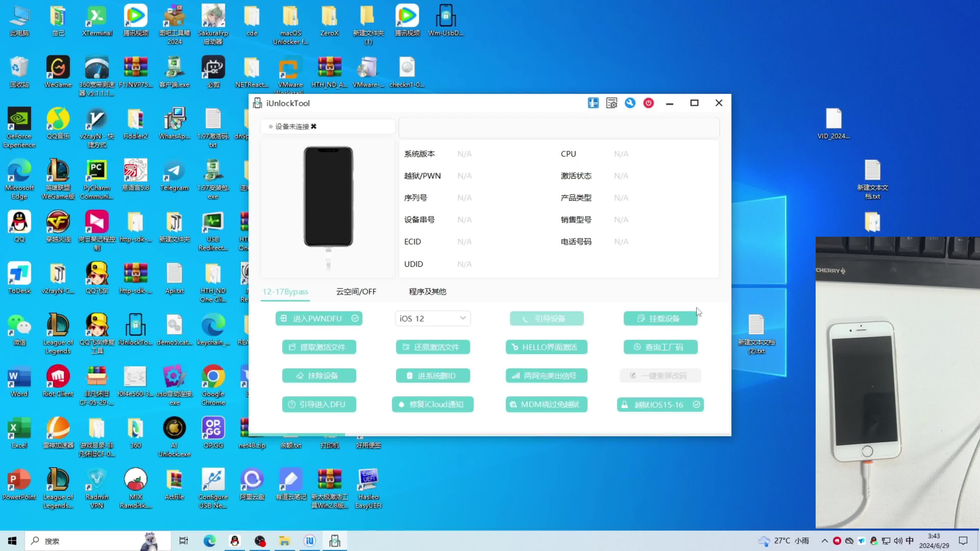Screen dimensions: 980x551
Task: Select 引导进入DFU mode entry
Action: click(319, 404)
